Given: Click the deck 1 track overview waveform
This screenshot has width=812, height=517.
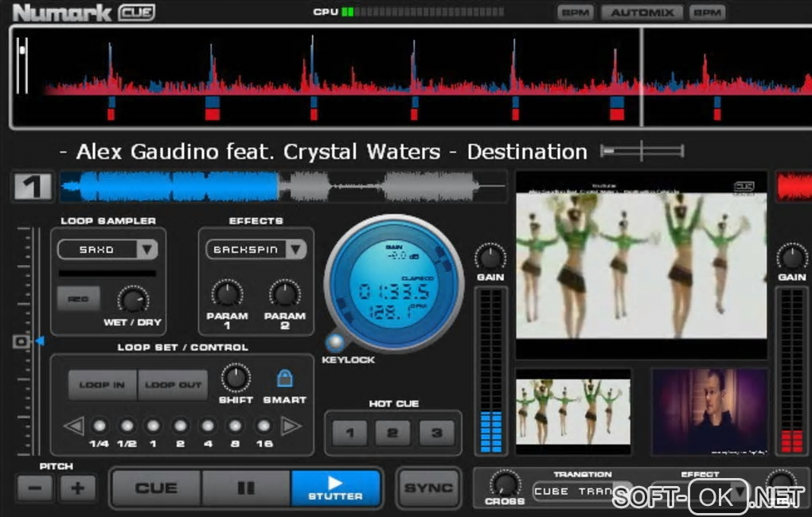Looking at the screenshot, I should point(283,186).
